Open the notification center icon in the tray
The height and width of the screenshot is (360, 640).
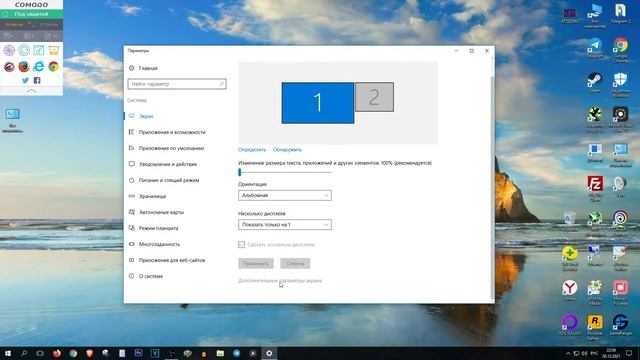click(x=629, y=353)
